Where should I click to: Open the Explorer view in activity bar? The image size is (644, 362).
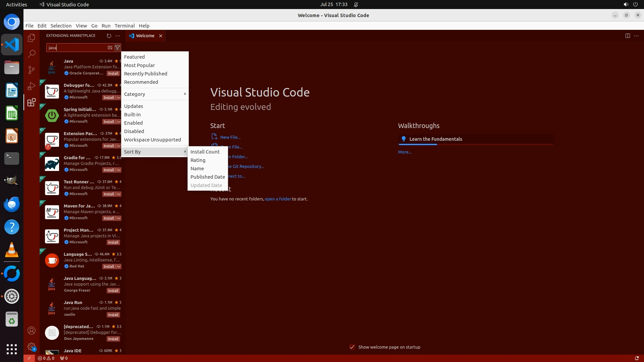pos(32,38)
